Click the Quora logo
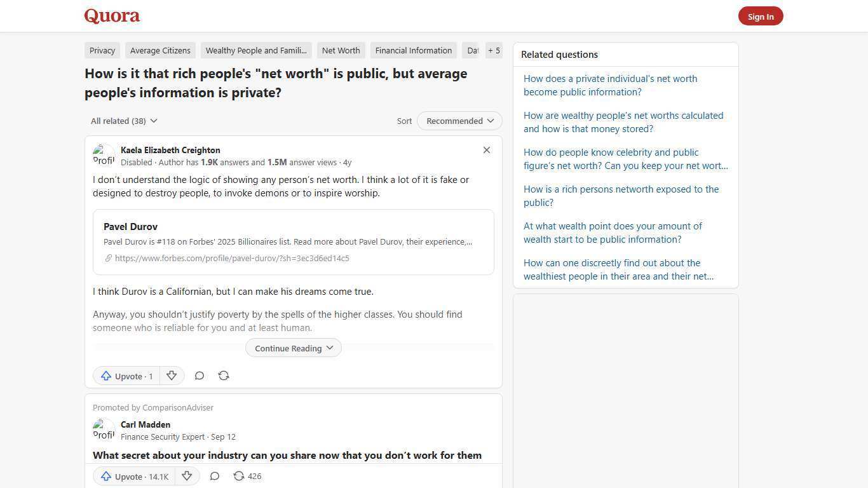This screenshot has height=488, width=868. [x=111, y=16]
